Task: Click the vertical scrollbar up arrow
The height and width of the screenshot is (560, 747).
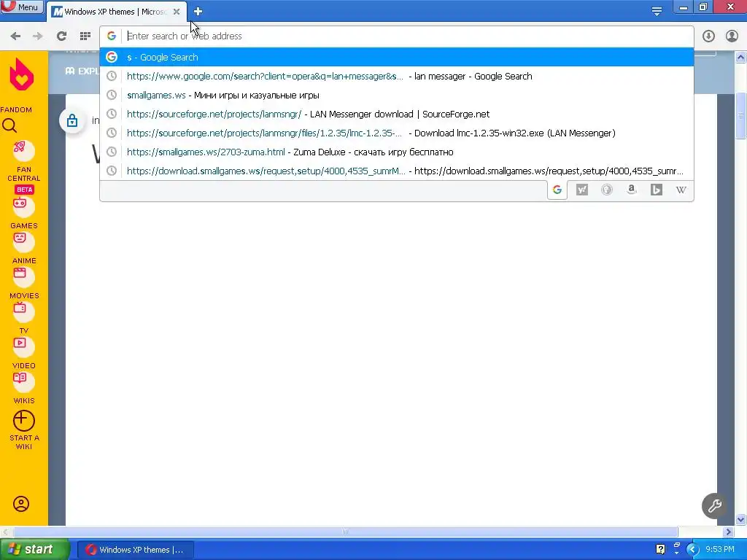Action: 741,58
